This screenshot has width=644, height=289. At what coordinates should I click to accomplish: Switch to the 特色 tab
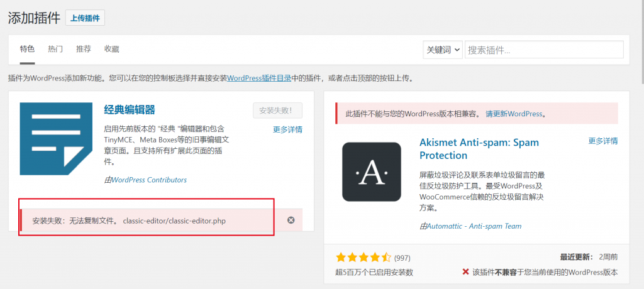tap(28, 49)
